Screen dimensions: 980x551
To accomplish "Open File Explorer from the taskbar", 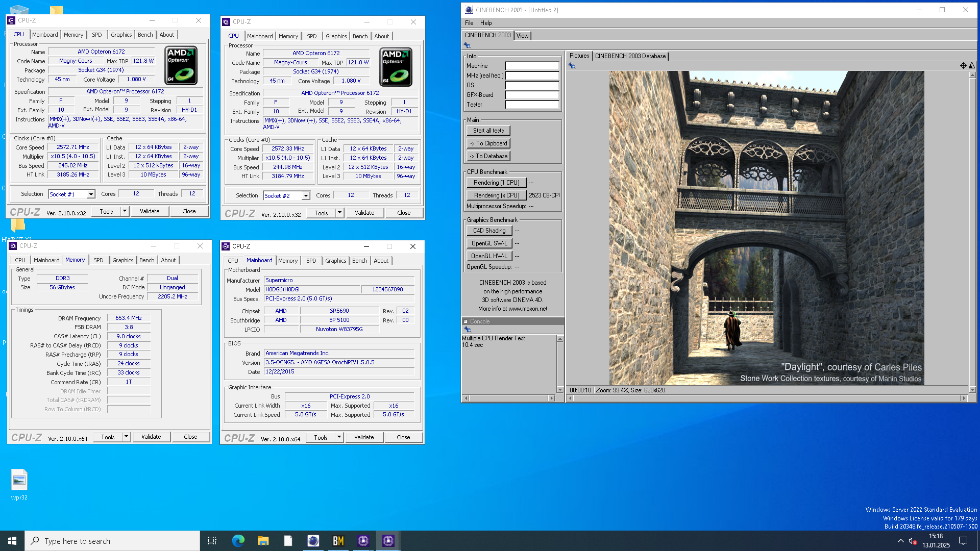I will (x=263, y=541).
